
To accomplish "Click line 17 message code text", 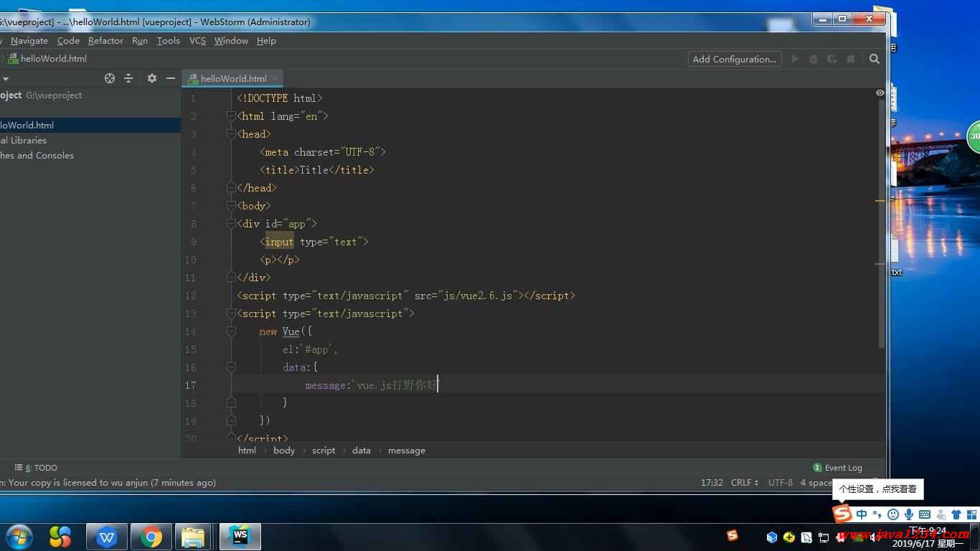I will pos(371,385).
